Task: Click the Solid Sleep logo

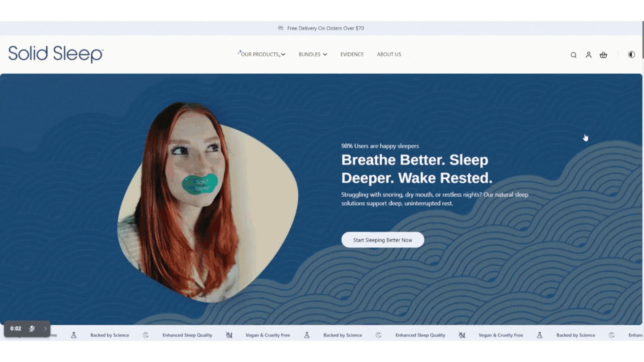Action: tap(56, 54)
